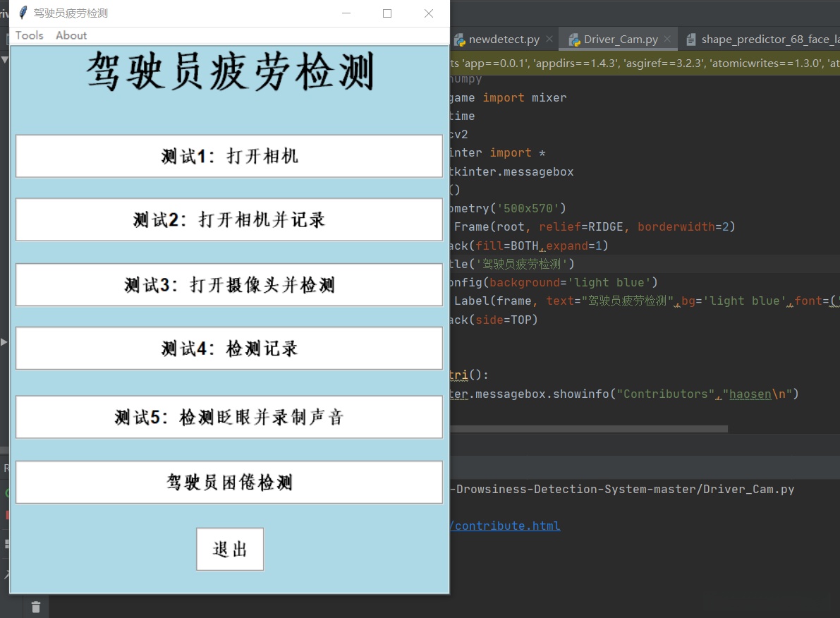840x618 pixels.
Task: Click the requirements warning banner in the editor
Action: pyautogui.click(x=645, y=63)
